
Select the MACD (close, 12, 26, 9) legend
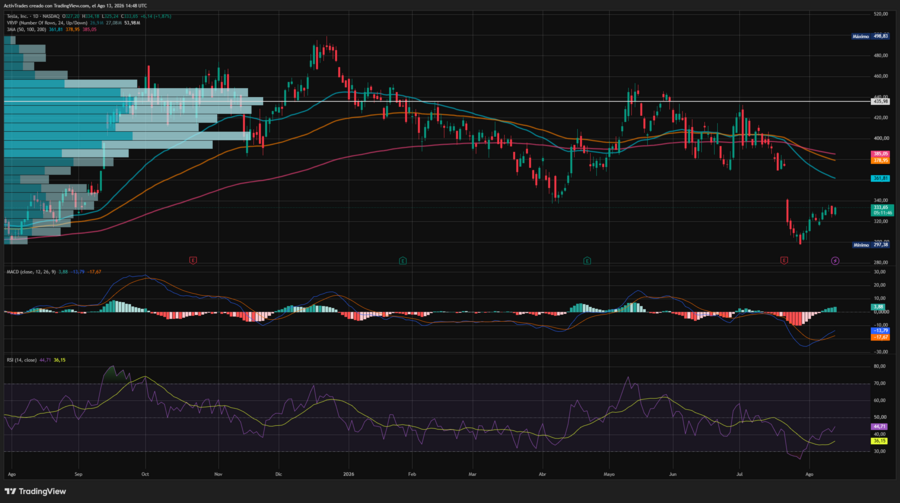[x=54, y=272]
